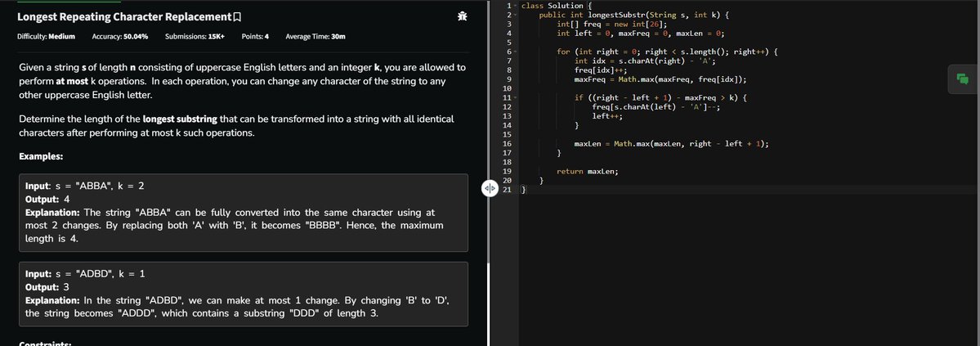
Task: Click the Output: 3 line
Action: pos(47,287)
